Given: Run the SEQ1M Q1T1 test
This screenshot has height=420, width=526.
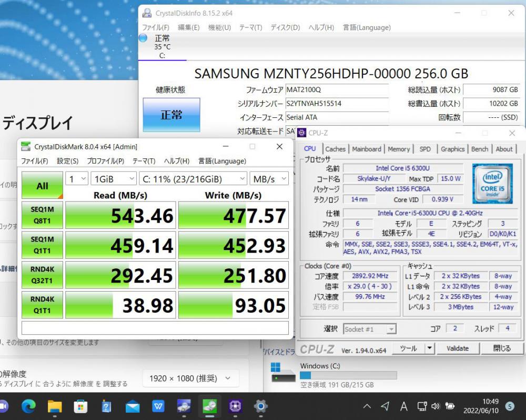Looking at the screenshot, I should (x=42, y=245).
